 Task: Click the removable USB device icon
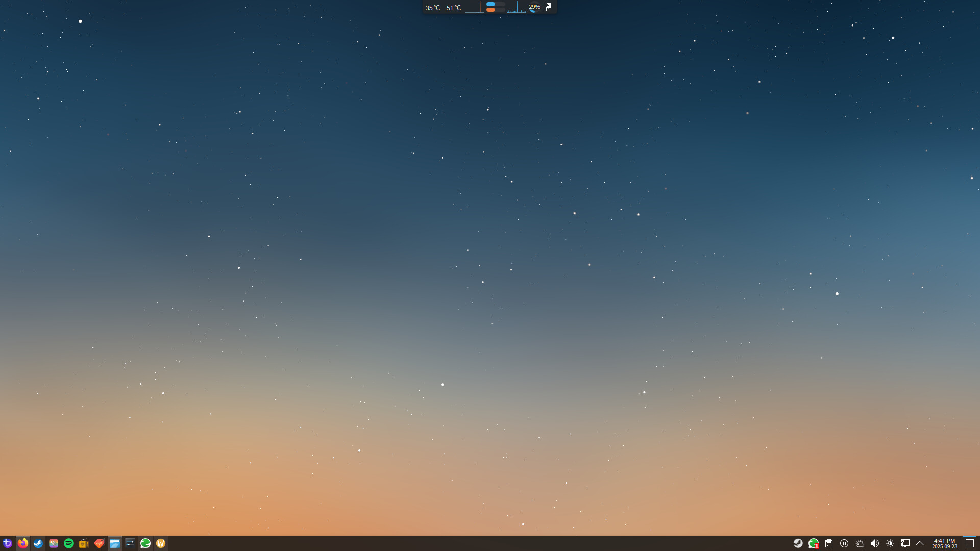[549, 7]
